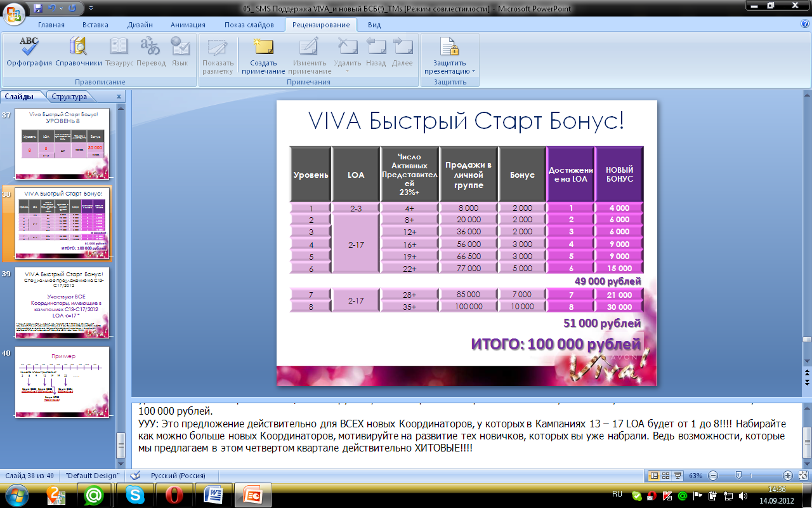
Task: Click the 63% zoom level indicator
Action: [695, 476]
